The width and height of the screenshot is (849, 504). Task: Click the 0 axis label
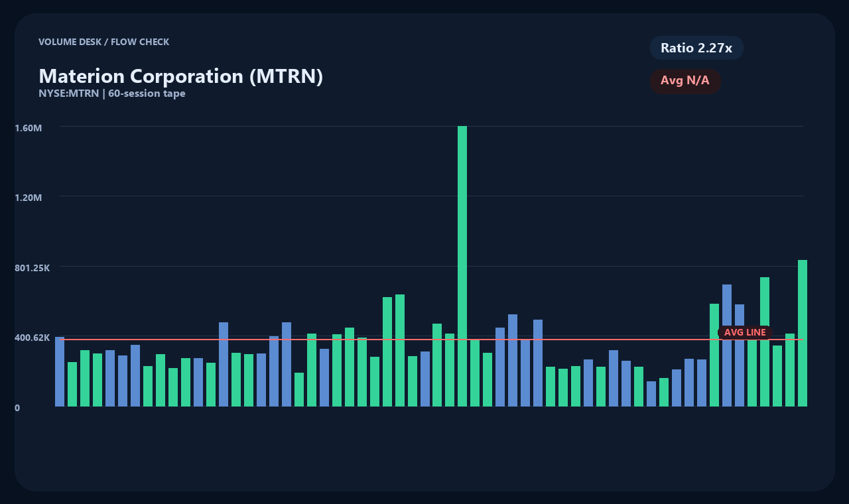click(17, 408)
